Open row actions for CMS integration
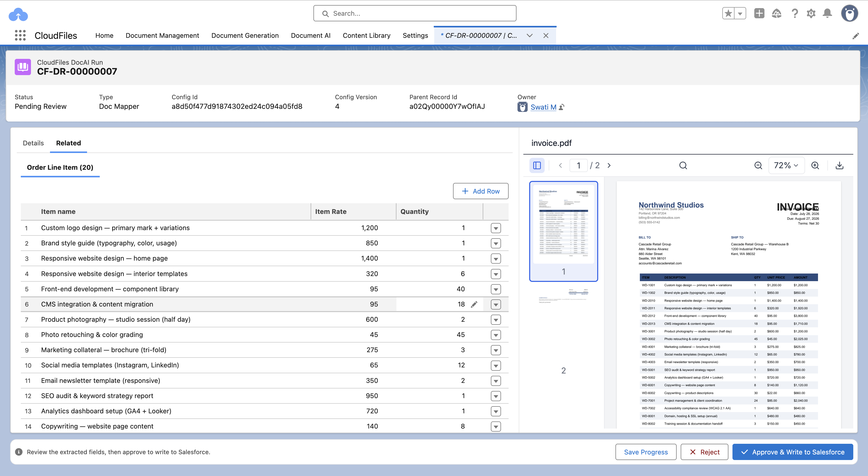This screenshot has height=476, width=868. click(496, 304)
